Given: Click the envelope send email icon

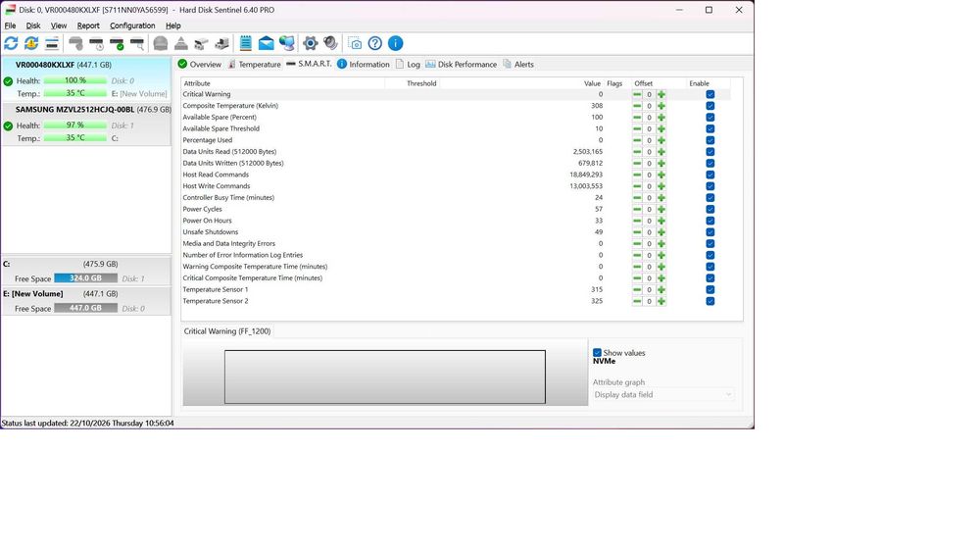Looking at the screenshot, I should tap(267, 43).
